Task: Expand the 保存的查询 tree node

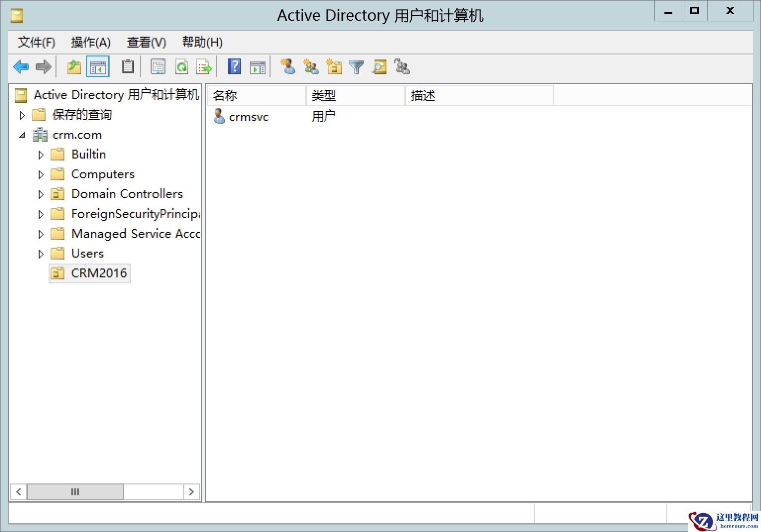Action: click(22, 114)
